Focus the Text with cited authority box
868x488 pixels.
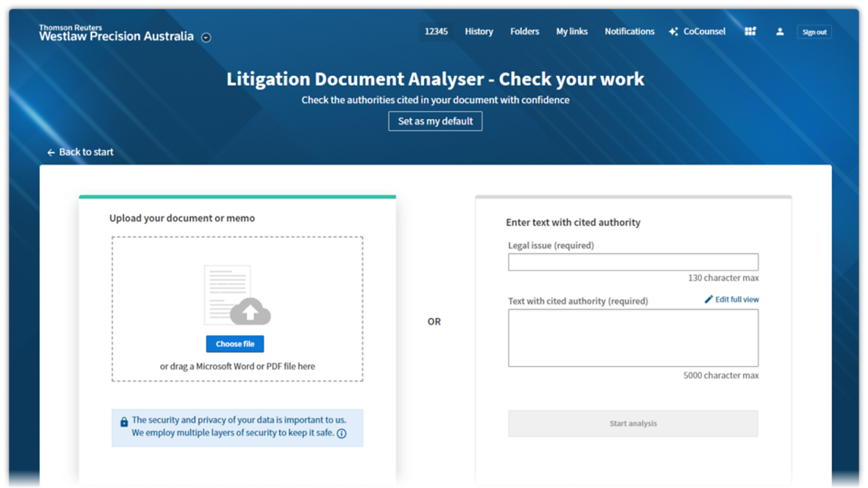click(x=633, y=338)
